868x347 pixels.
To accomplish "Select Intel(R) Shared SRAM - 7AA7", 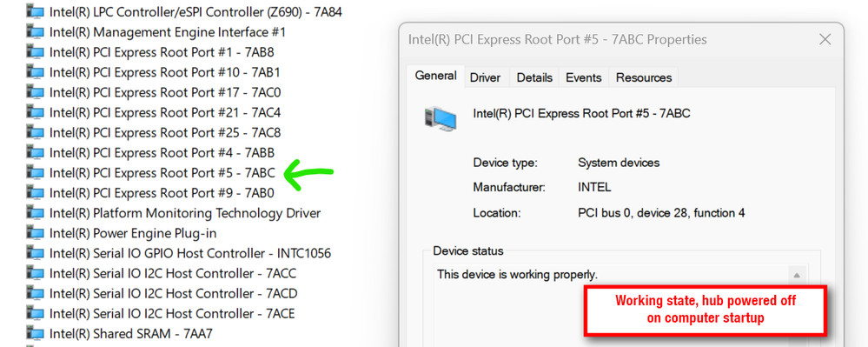I will pyautogui.click(x=130, y=334).
